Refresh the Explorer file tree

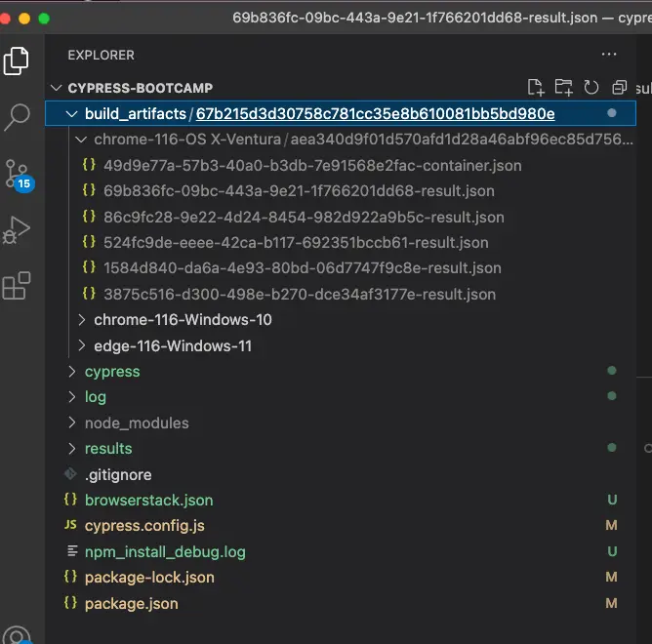(x=591, y=88)
